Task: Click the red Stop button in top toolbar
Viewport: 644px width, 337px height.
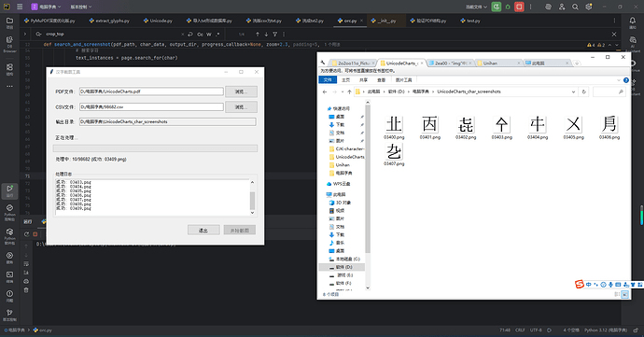Action: click(519, 7)
